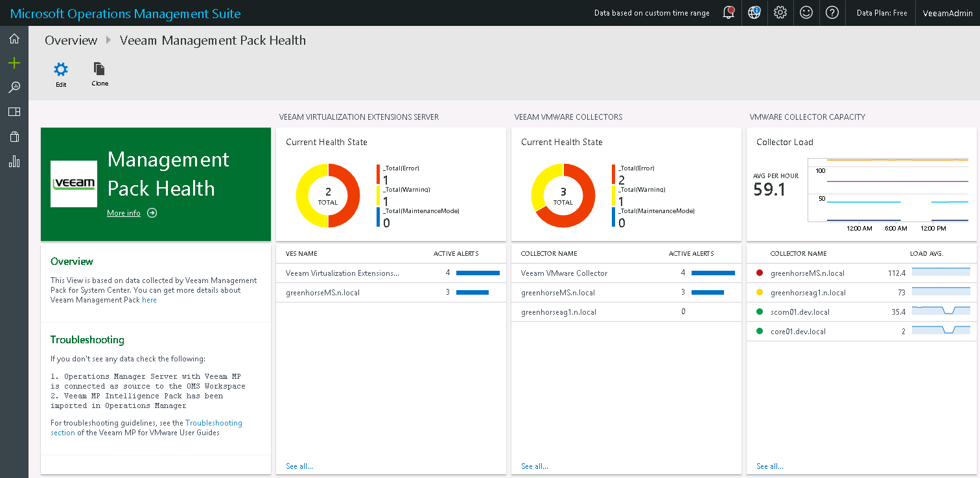Go back to Overview breadcrumb
Screen dimensions: 980x478
(x=71, y=40)
